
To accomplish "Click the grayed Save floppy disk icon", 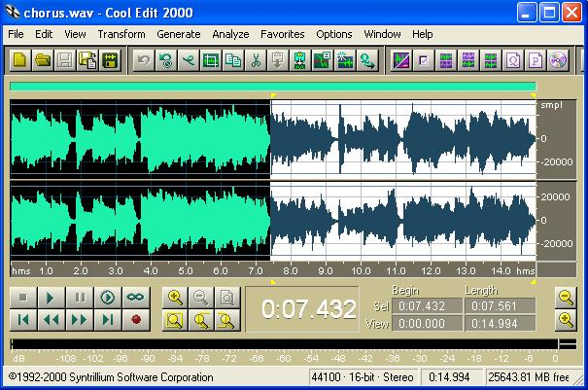I will coord(65,60).
